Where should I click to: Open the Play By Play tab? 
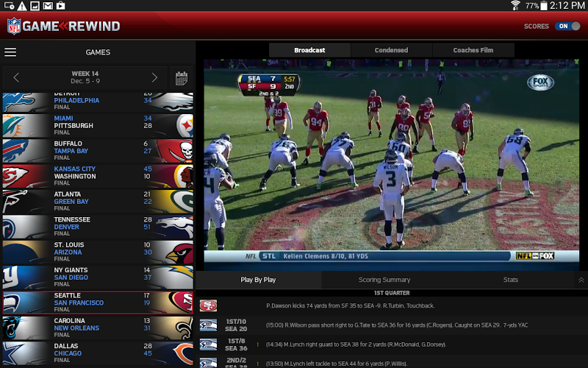click(x=259, y=280)
